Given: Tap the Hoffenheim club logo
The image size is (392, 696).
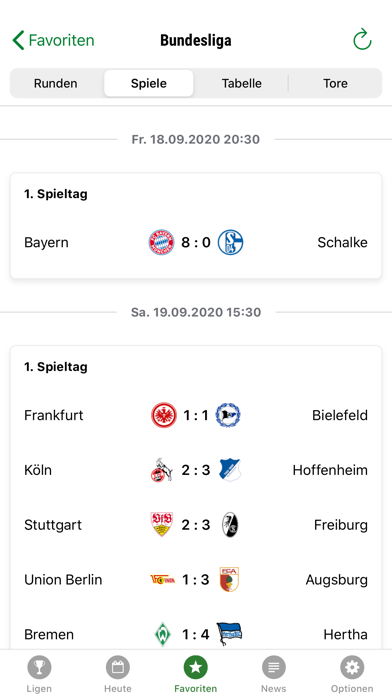Looking at the screenshot, I should 230,470.
